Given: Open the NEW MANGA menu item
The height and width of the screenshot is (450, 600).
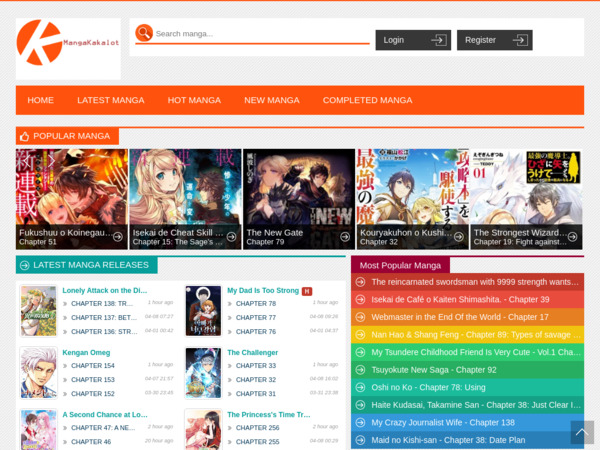Looking at the screenshot, I should pos(272,100).
